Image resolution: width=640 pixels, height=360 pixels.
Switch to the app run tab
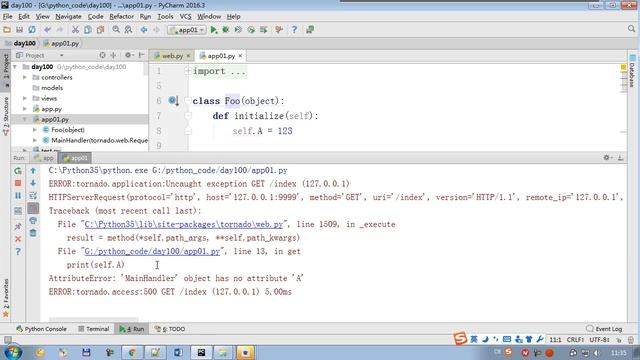tap(44, 158)
